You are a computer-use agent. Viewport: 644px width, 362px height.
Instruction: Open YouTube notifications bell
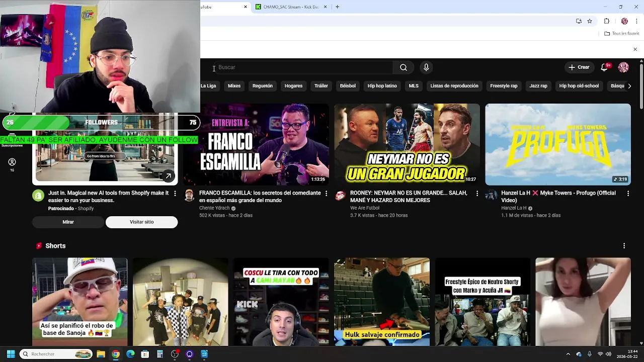coord(605,67)
